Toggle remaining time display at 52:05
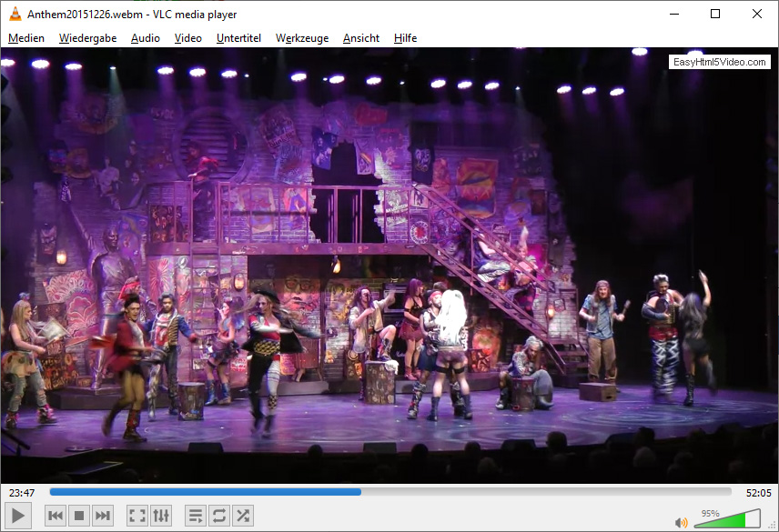The image size is (779, 532). click(x=757, y=493)
